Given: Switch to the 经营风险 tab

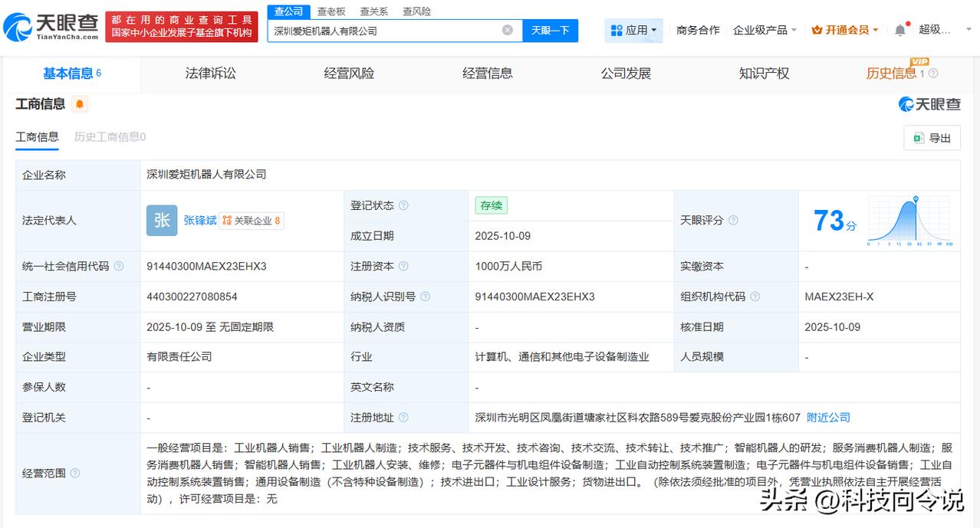Looking at the screenshot, I should click(x=349, y=74).
